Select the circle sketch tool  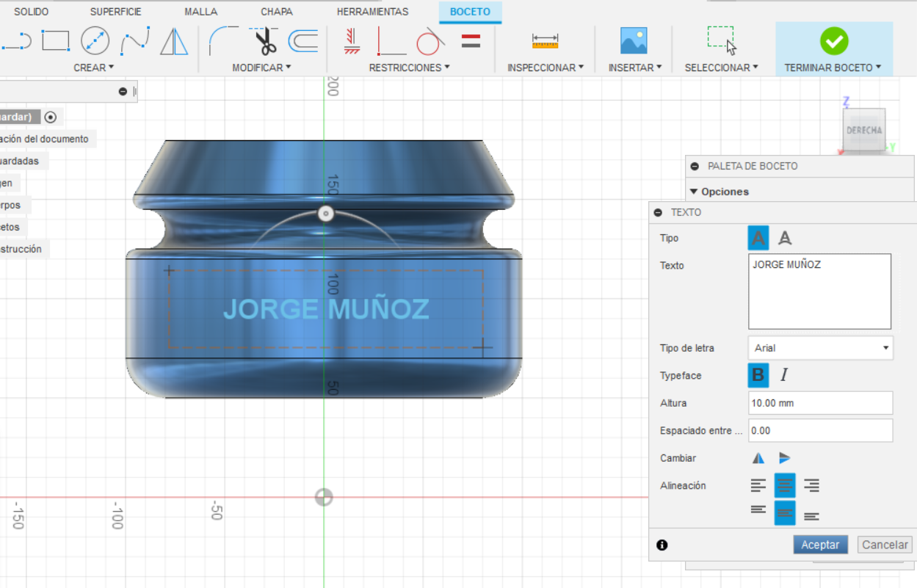95,41
